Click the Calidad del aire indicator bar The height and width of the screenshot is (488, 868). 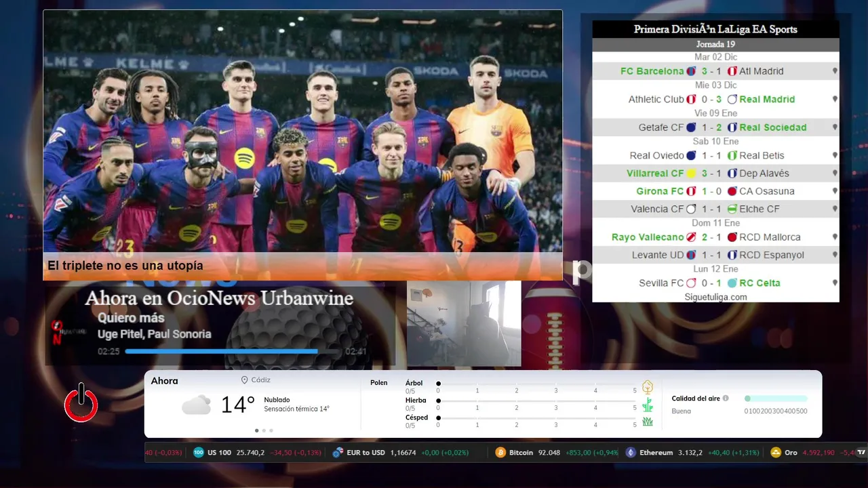tap(776, 399)
